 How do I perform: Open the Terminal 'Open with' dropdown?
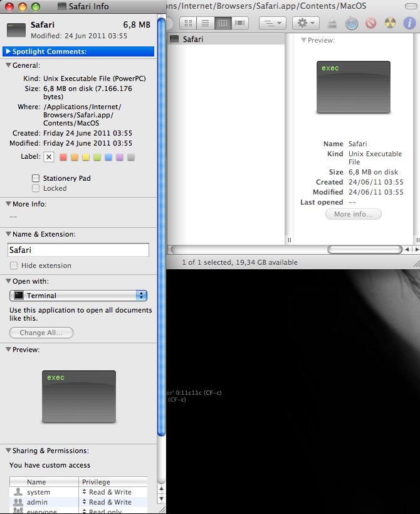click(x=78, y=296)
